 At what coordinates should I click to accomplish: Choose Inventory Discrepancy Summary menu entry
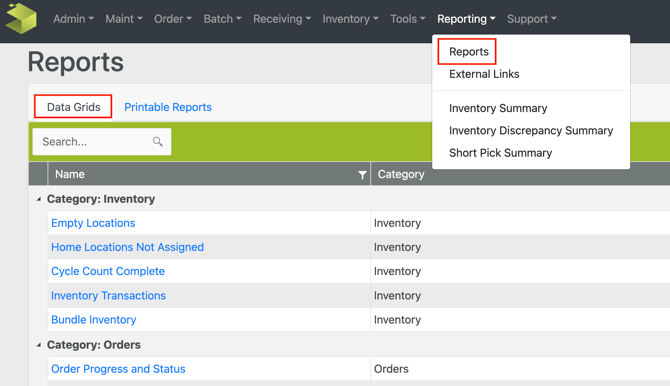click(531, 130)
